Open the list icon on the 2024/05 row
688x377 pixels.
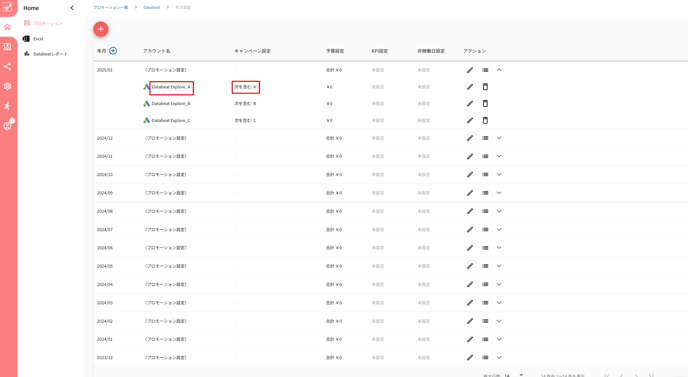click(485, 266)
